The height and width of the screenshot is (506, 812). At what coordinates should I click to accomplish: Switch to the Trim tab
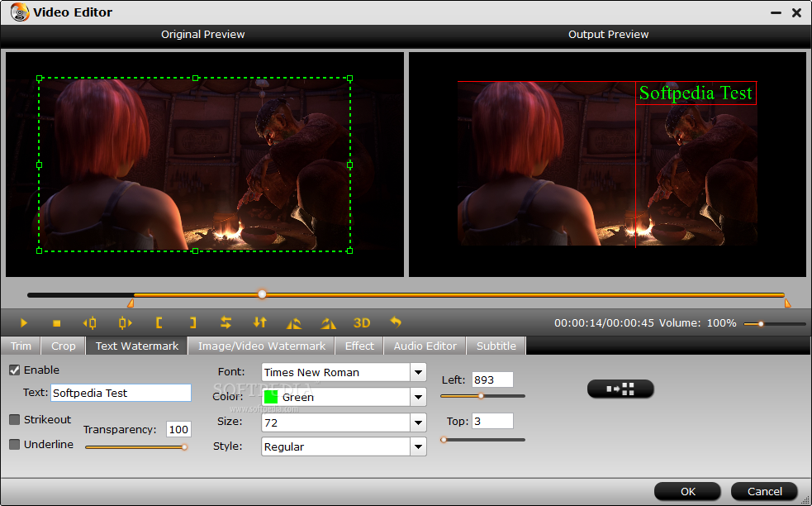tap(21, 346)
